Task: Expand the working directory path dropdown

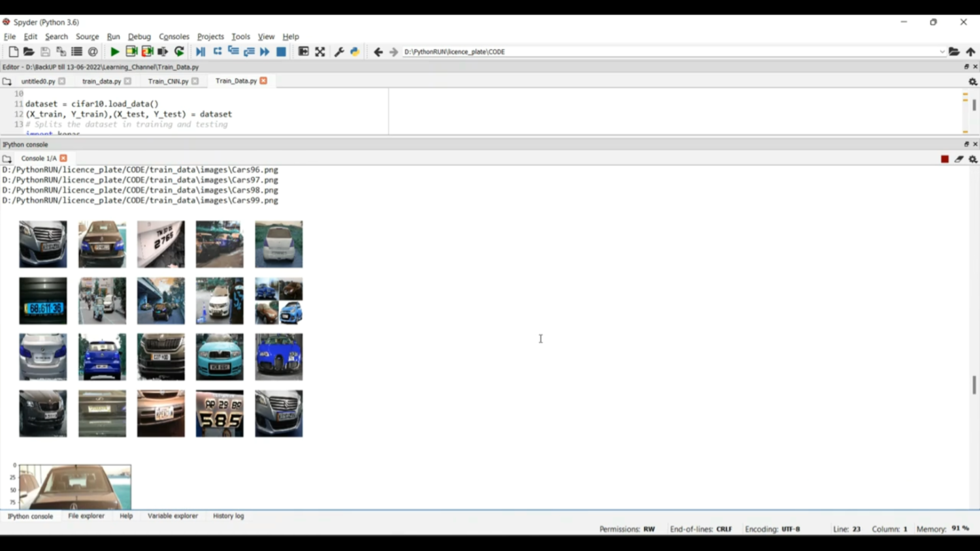Action: click(x=941, y=52)
